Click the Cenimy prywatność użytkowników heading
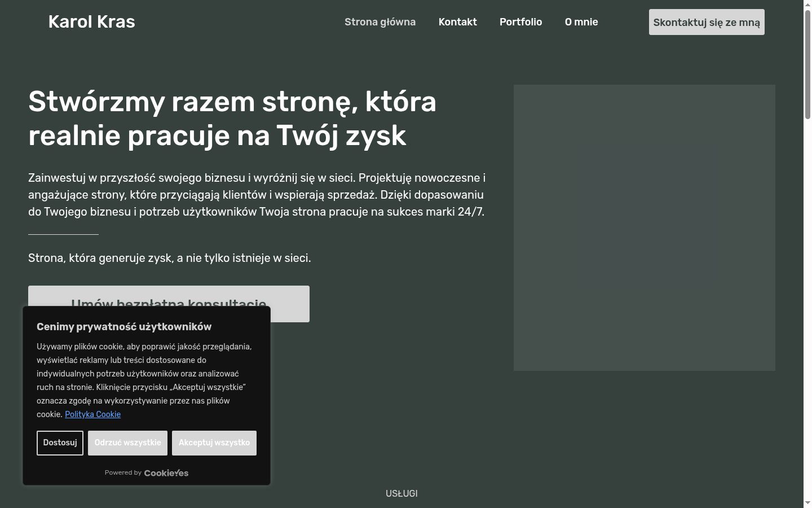This screenshot has height=508, width=812. tap(124, 327)
